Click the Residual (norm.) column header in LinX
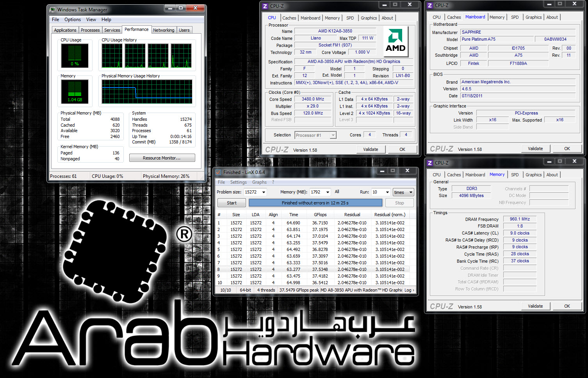Screen dimensions: 588x378 click(390, 215)
